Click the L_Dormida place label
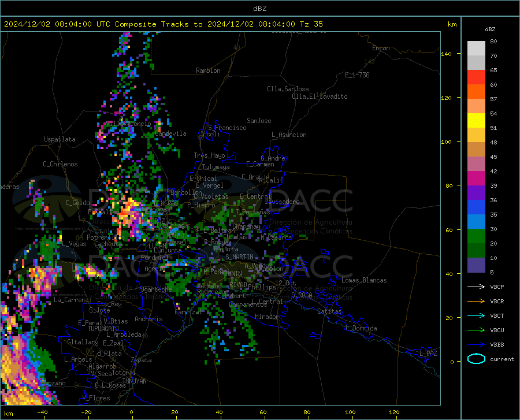520x420 pixels. 361,328
